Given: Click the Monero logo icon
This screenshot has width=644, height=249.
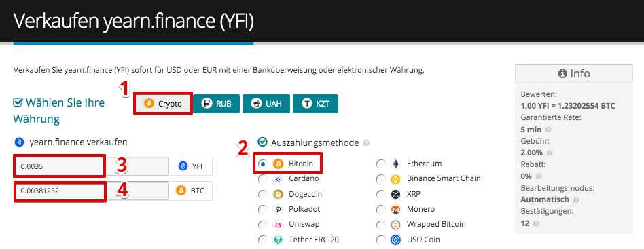Looking at the screenshot, I should point(396,210).
